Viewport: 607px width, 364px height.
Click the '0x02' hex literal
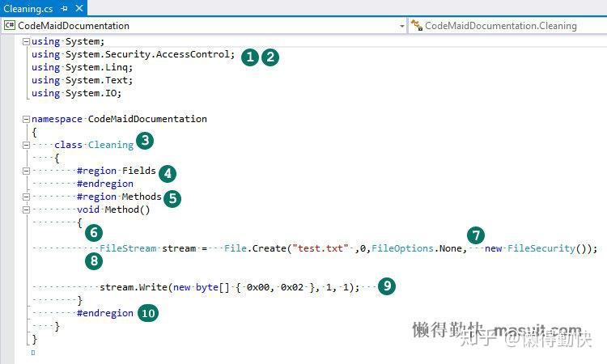coord(292,287)
